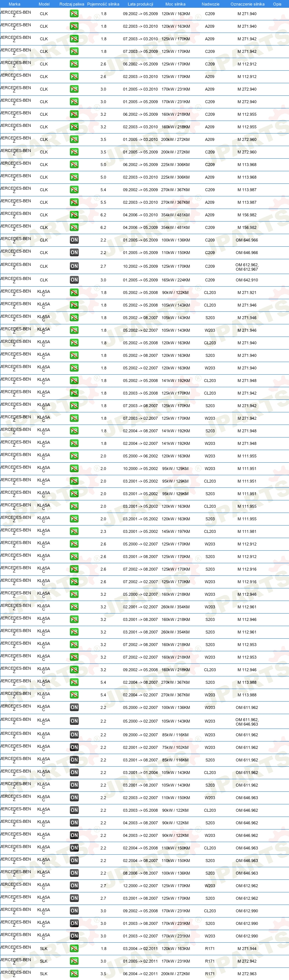Select the cell reading M 272.963

tap(247, 974)
